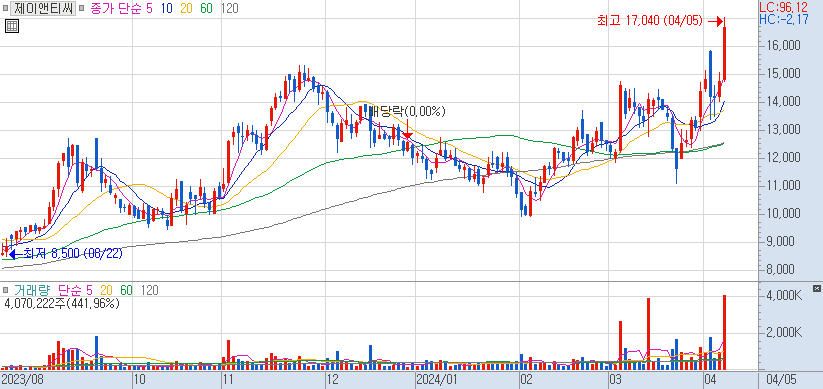Select the blue 10-day price moving average
Image resolution: width=823 pixels, height=389 pixels.
click(167, 8)
